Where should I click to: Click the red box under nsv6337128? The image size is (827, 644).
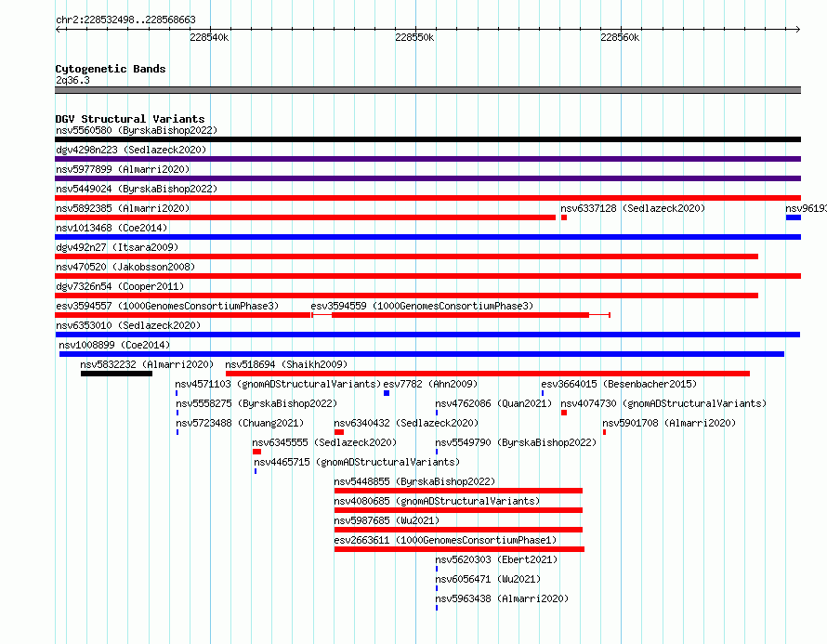[564, 217]
